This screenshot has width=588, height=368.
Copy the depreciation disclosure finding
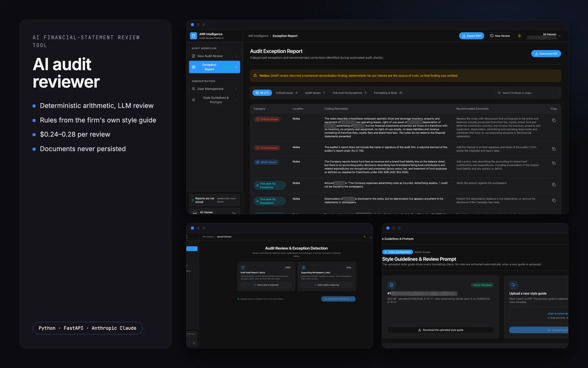coord(553,200)
